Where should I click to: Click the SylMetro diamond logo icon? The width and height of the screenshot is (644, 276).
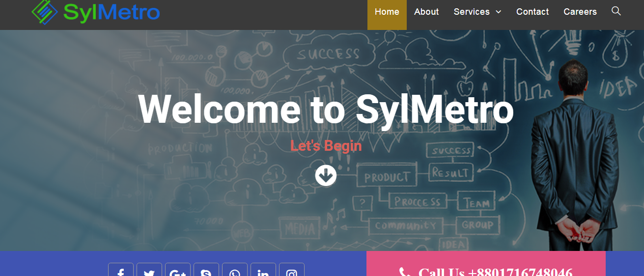[x=44, y=11]
